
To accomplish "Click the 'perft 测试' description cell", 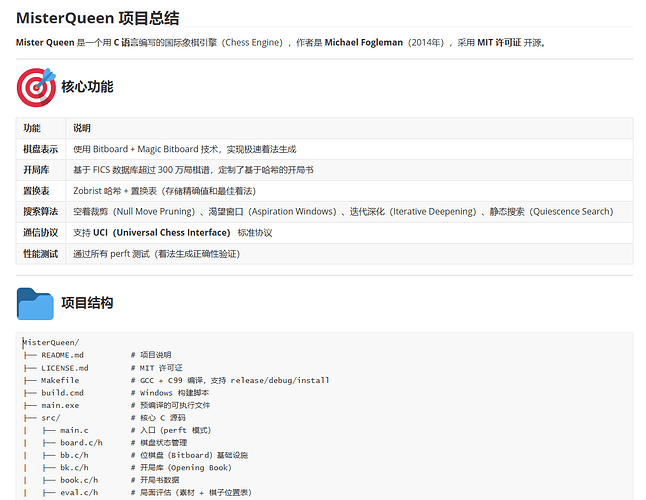I will [349, 254].
